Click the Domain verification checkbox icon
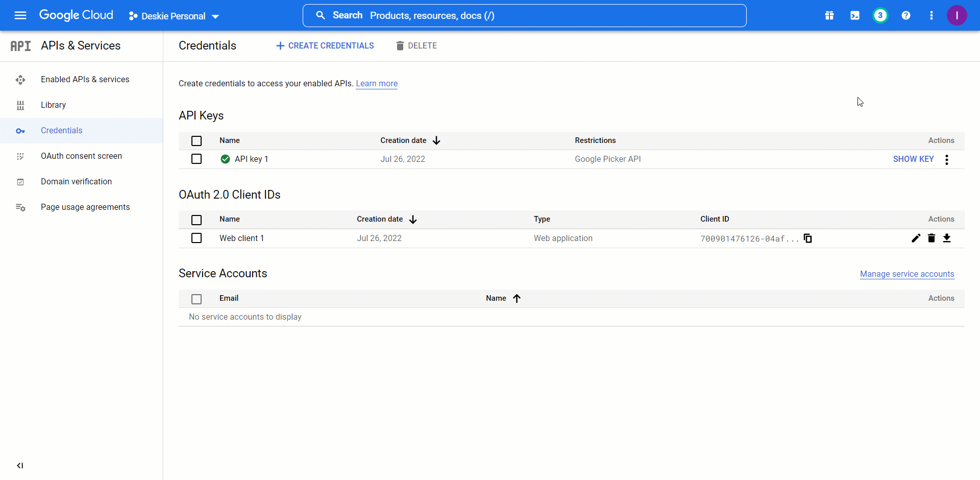This screenshot has height=480, width=980. (x=20, y=182)
